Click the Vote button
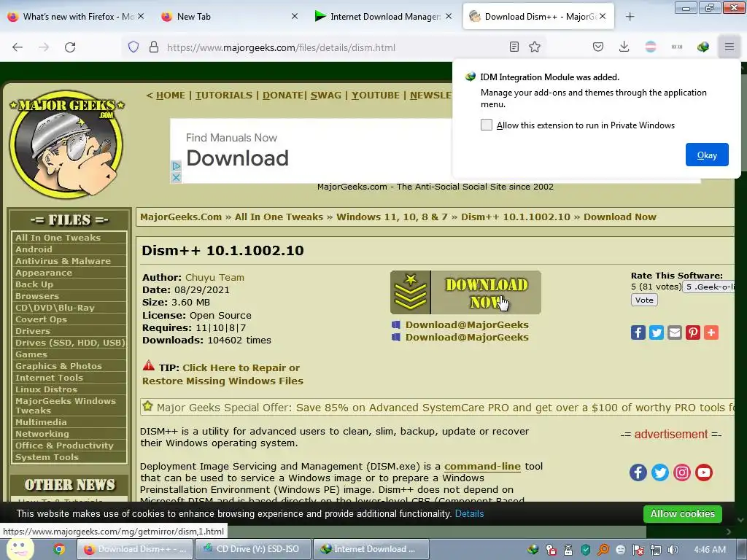 pos(644,300)
